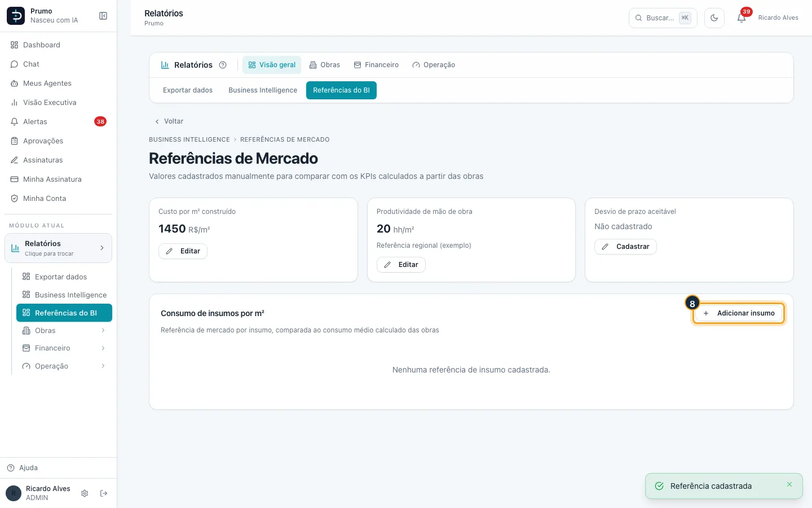Go to Aprovações

59,141
